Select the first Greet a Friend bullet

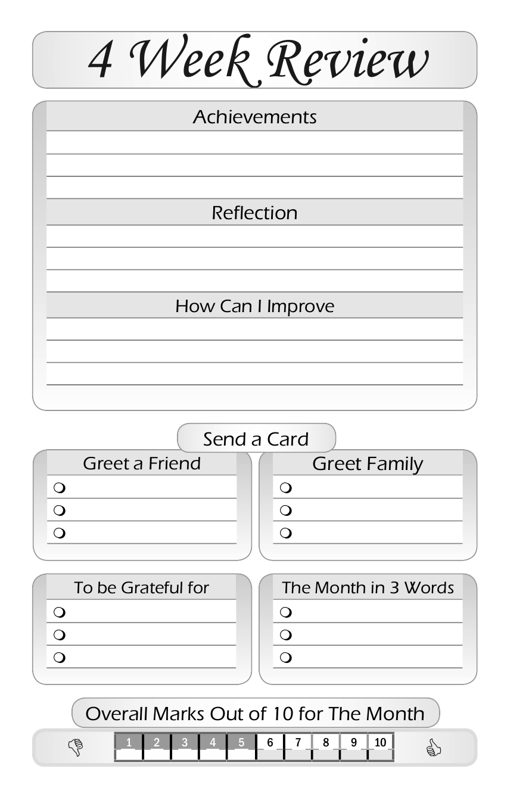click(x=59, y=488)
